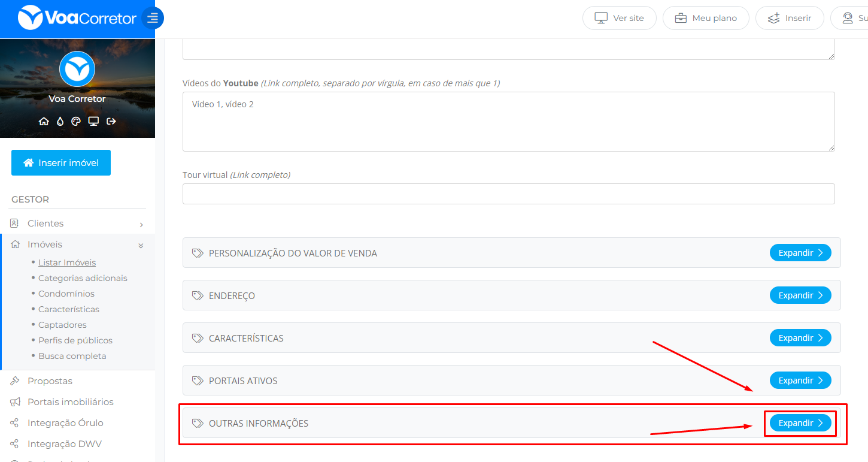Click the Portais imobiliários megaphone icon

14,402
